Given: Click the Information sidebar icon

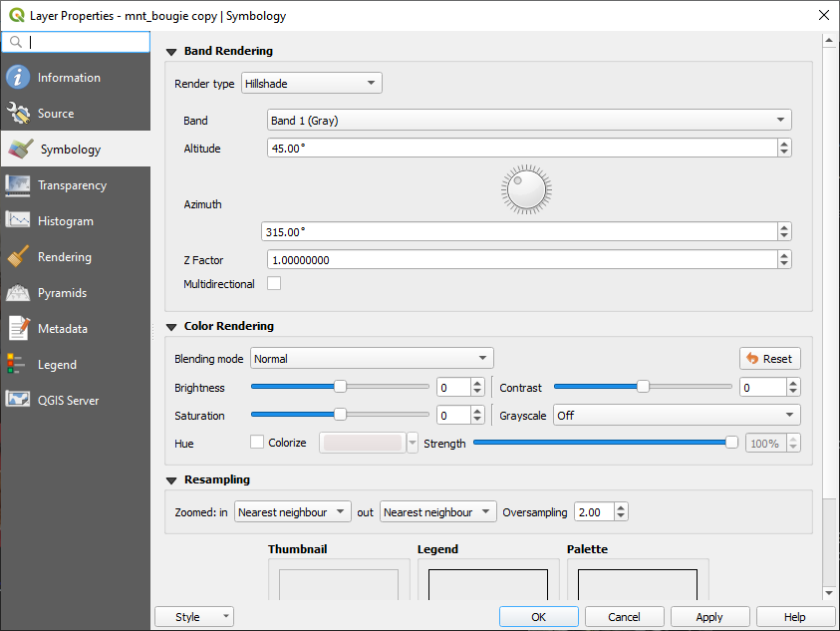Looking at the screenshot, I should (x=18, y=78).
